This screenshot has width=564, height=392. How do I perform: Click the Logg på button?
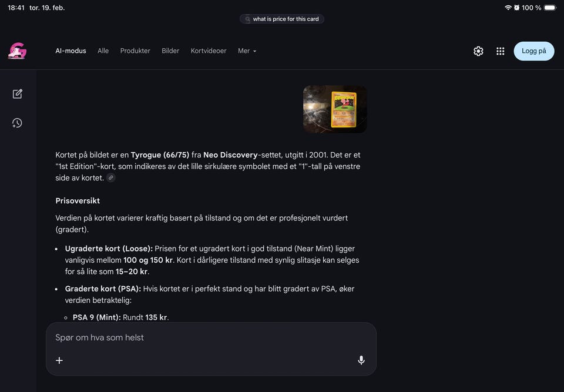[534, 51]
